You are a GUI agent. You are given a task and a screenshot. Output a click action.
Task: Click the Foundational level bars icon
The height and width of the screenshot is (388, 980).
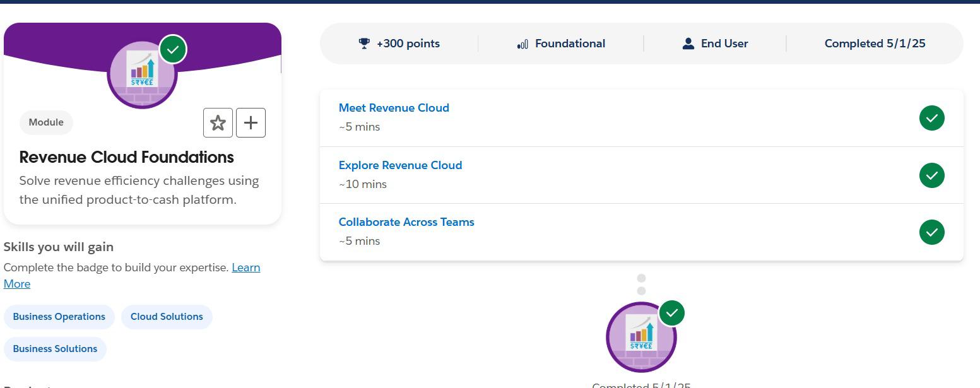(522, 44)
